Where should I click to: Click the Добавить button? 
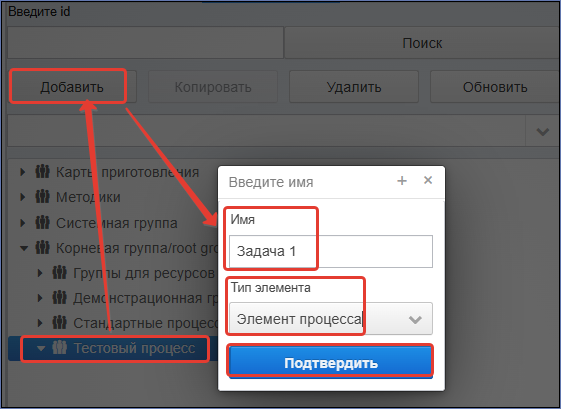point(72,87)
